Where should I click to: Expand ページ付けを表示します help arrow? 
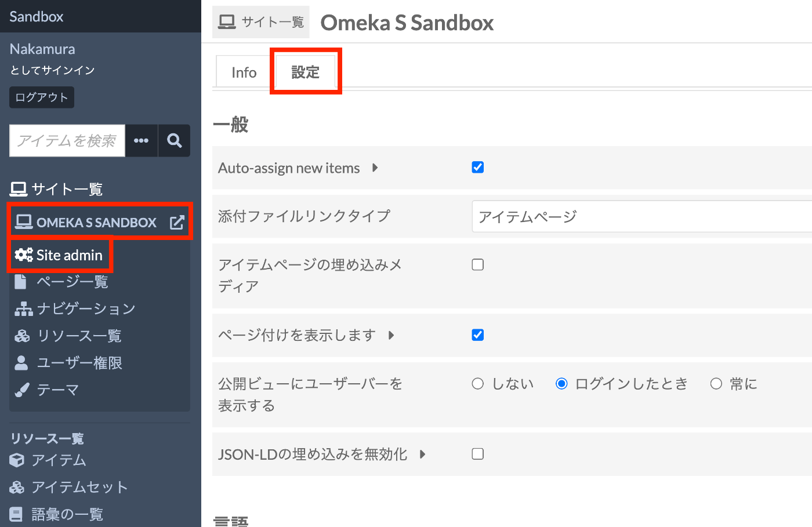tap(391, 335)
